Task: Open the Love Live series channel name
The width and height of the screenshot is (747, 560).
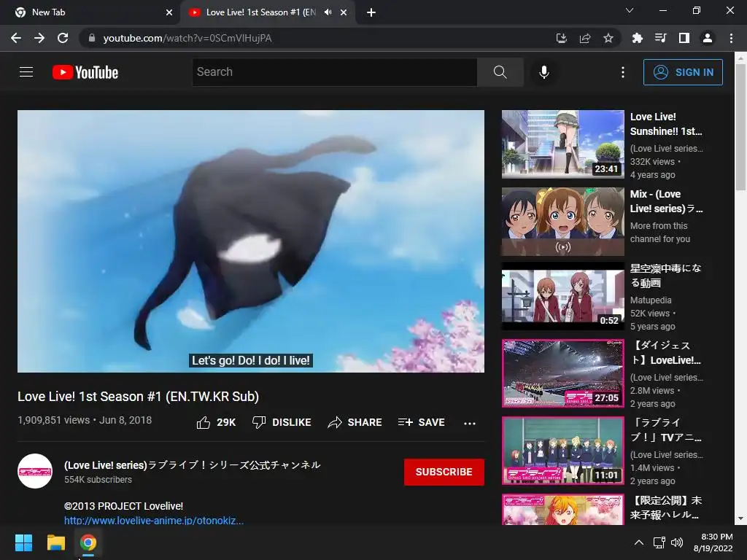Action: pos(193,464)
